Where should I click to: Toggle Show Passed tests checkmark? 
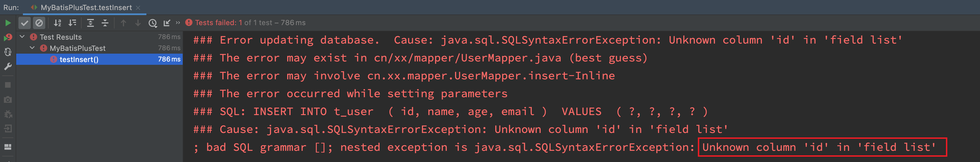[x=24, y=23]
